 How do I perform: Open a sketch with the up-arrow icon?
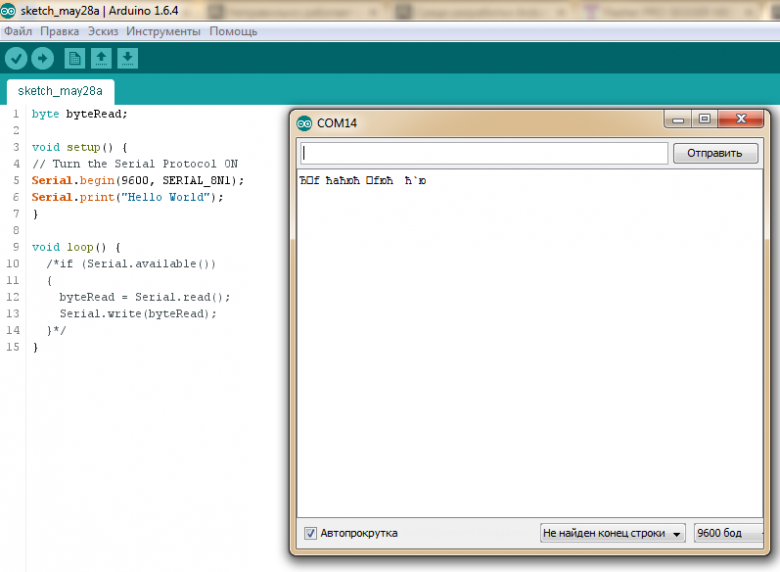101,59
